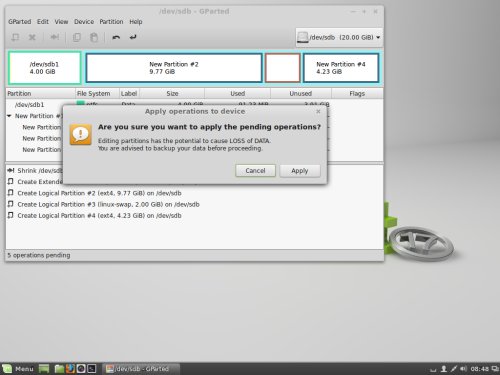Select the /dev/sdb1 4.00 GiB block
The height and width of the screenshot is (375, 500).
pos(44,68)
